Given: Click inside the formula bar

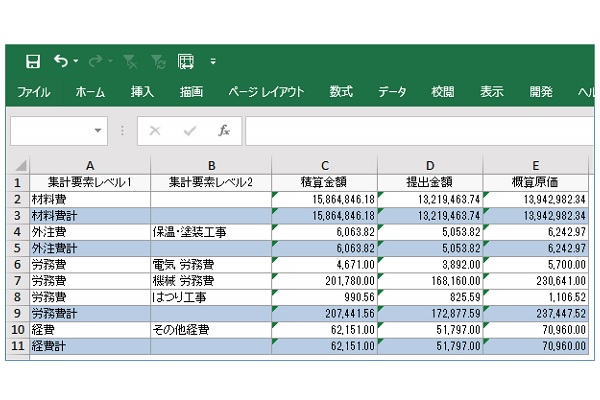Looking at the screenshot, I should coord(419,131).
